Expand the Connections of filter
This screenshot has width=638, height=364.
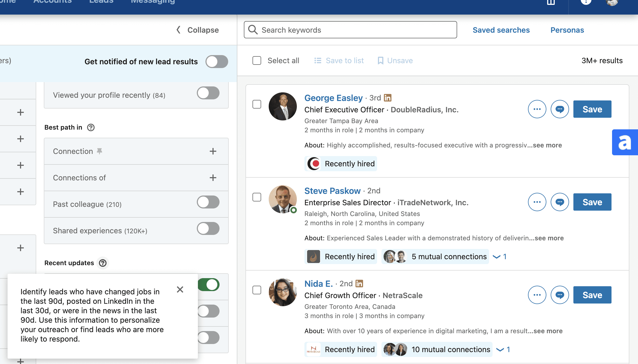click(213, 178)
